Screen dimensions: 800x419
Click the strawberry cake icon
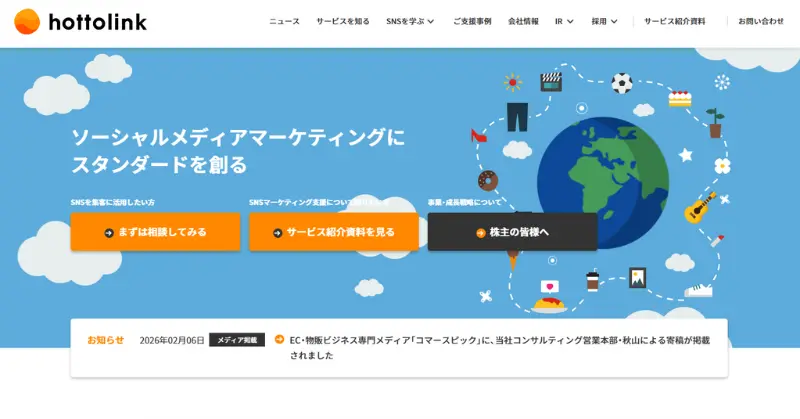coord(680,98)
